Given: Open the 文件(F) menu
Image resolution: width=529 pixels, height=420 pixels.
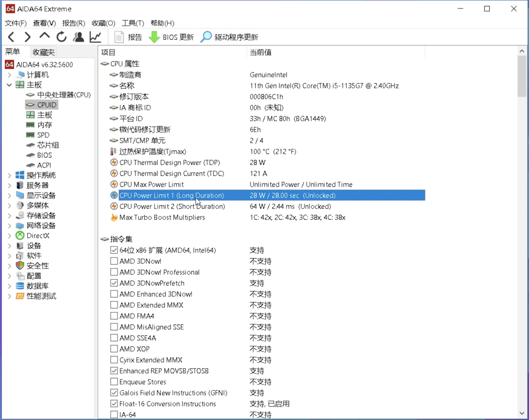Looking at the screenshot, I should [x=15, y=23].
